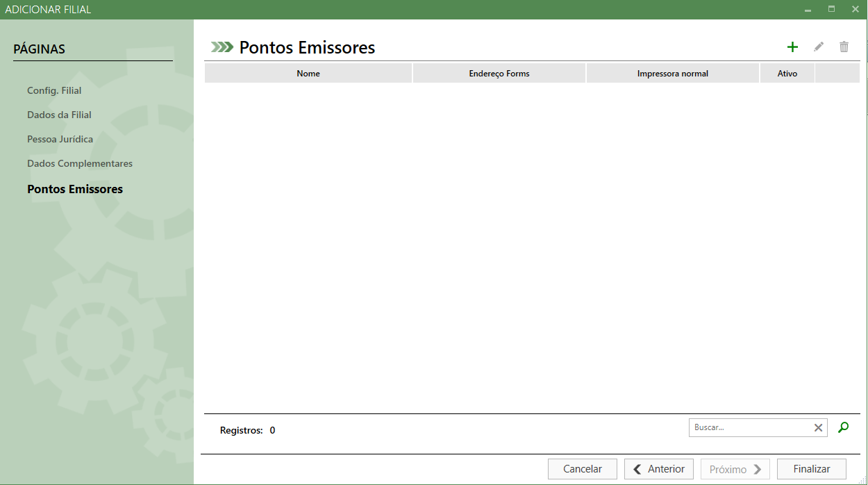The width and height of the screenshot is (868, 485).
Task: Switch to Dados Complementares page
Action: coord(80,163)
